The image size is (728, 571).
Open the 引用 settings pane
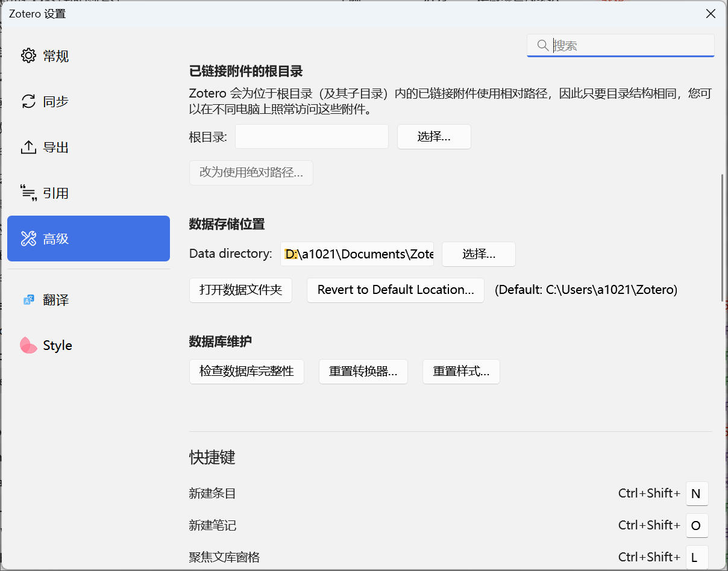[89, 193]
